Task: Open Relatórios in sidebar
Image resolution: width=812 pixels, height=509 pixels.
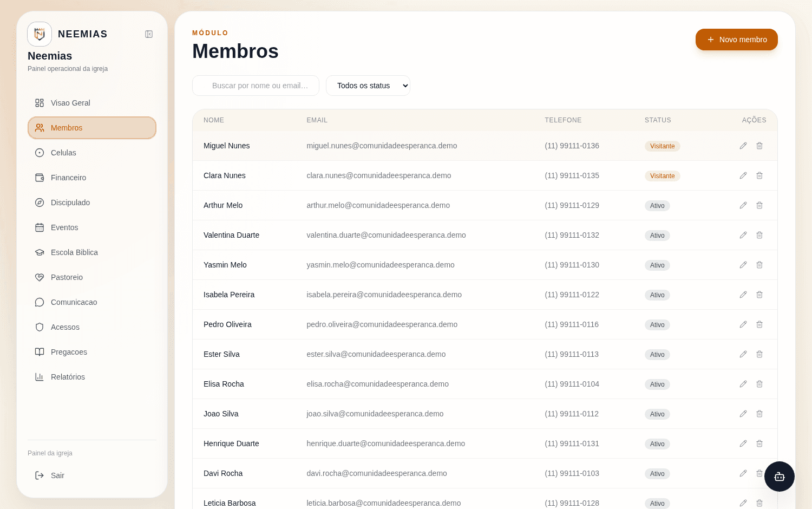Action: 92,377
